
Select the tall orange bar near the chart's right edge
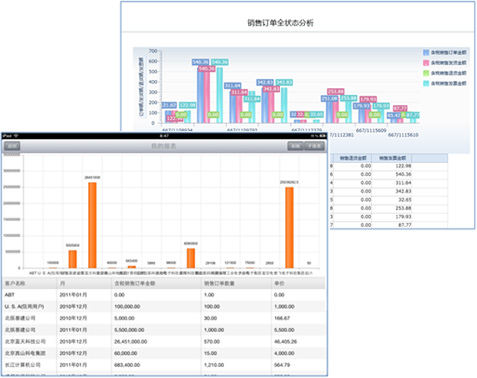tap(289, 228)
